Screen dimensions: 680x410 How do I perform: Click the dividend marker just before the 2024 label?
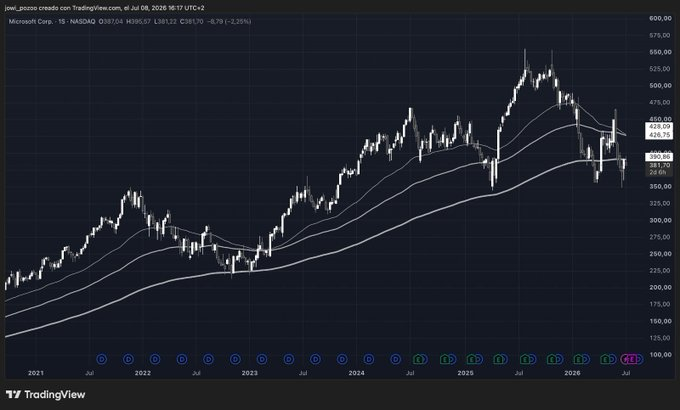pos(342,359)
